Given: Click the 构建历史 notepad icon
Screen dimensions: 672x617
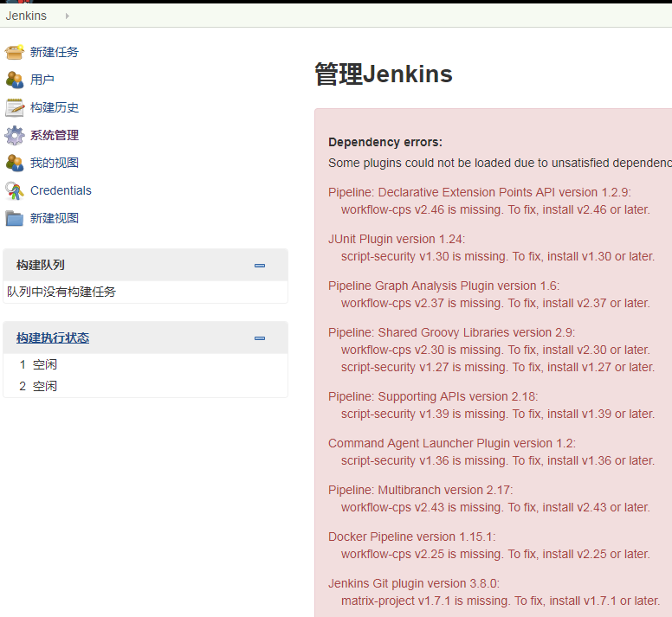Looking at the screenshot, I should tap(15, 107).
